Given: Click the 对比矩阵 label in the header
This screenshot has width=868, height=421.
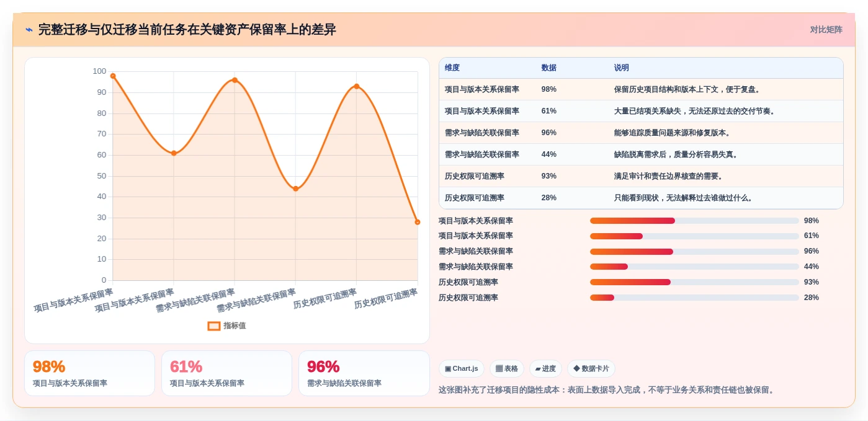Looking at the screenshot, I should point(826,30).
